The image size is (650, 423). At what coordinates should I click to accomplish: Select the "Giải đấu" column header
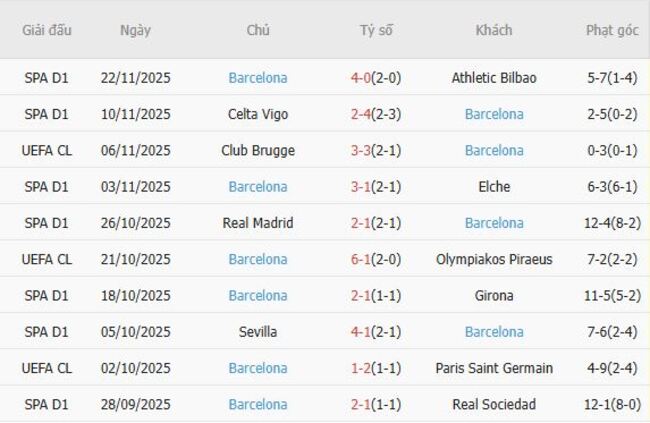click(x=47, y=30)
